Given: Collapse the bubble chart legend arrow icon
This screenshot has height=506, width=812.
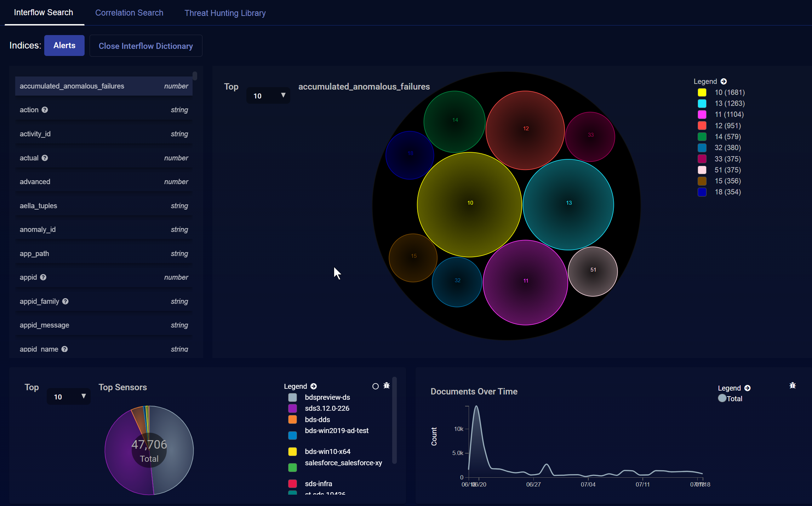Looking at the screenshot, I should click(724, 81).
